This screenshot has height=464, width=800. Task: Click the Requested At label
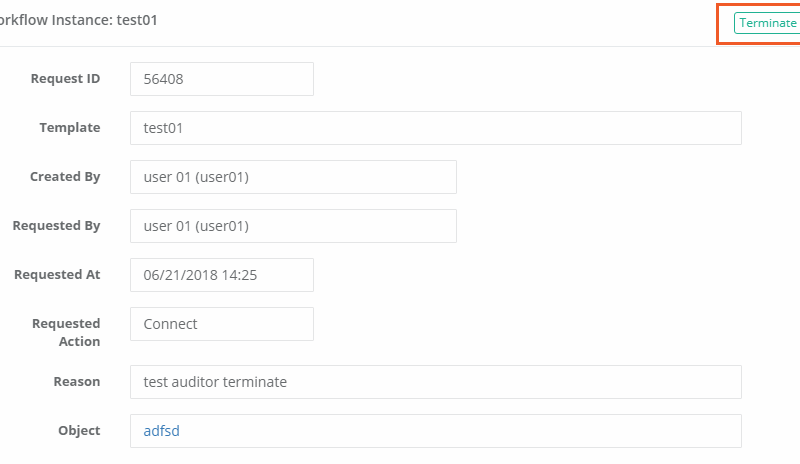point(57,275)
